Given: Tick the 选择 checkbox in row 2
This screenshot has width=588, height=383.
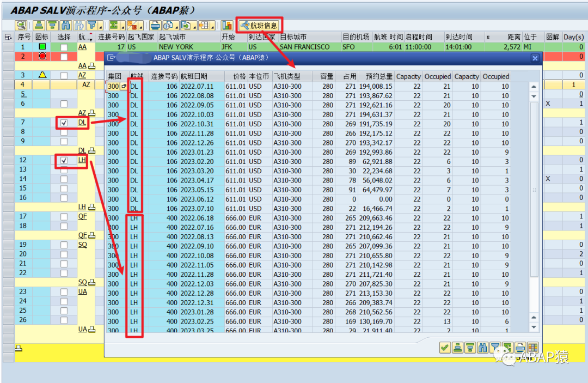Looking at the screenshot, I should pyautogui.click(x=64, y=57).
